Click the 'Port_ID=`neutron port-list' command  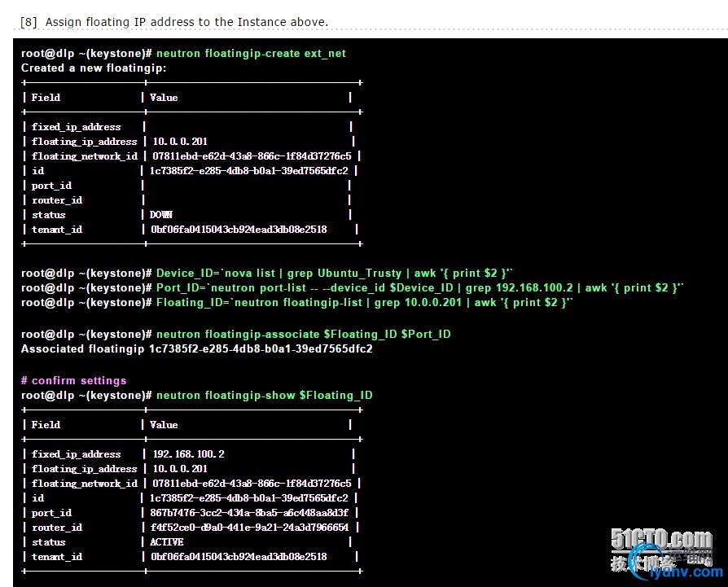[x=419, y=287]
